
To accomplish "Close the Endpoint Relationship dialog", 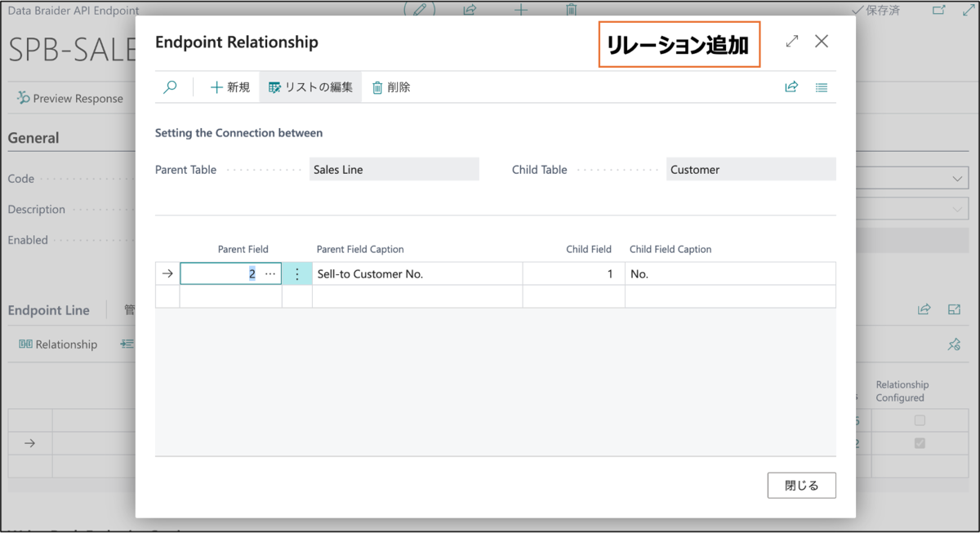I will click(x=822, y=41).
